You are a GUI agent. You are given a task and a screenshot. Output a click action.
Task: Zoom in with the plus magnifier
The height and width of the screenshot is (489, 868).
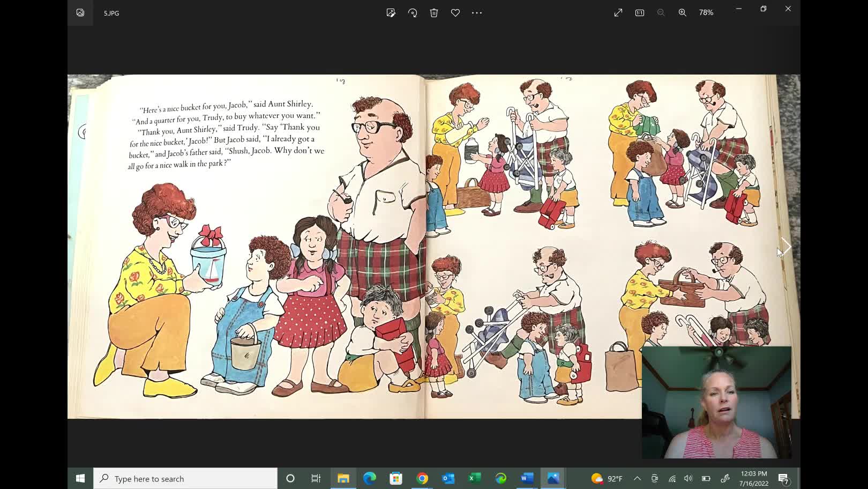point(683,13)
